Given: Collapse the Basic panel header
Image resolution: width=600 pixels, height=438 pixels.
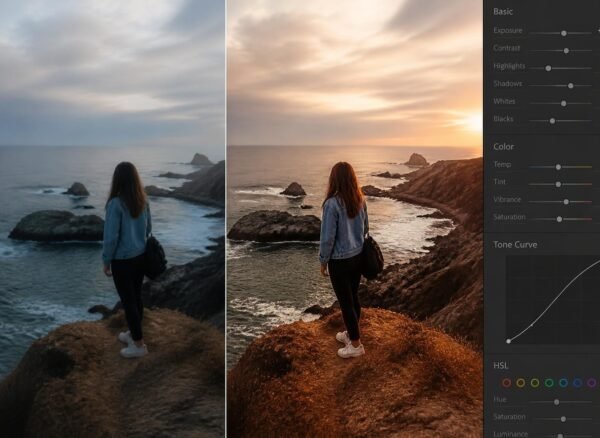Looking at the screenshot, I should pos(503,11).
